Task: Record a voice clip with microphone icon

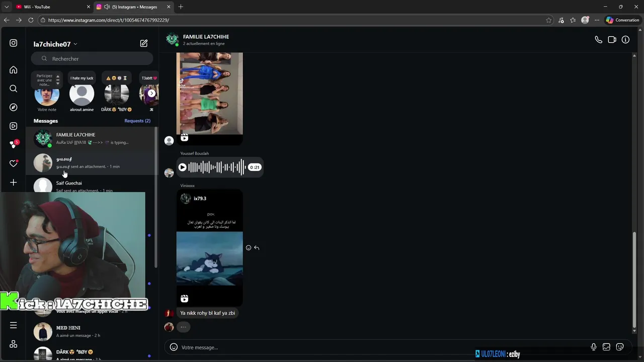Action: (x=594, y=347)
